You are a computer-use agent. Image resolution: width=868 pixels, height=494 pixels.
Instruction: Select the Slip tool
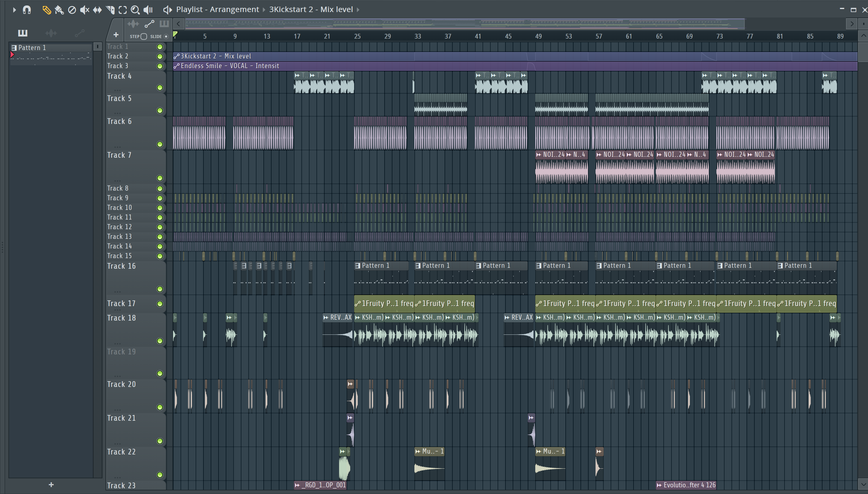click(x=97, y=10)
